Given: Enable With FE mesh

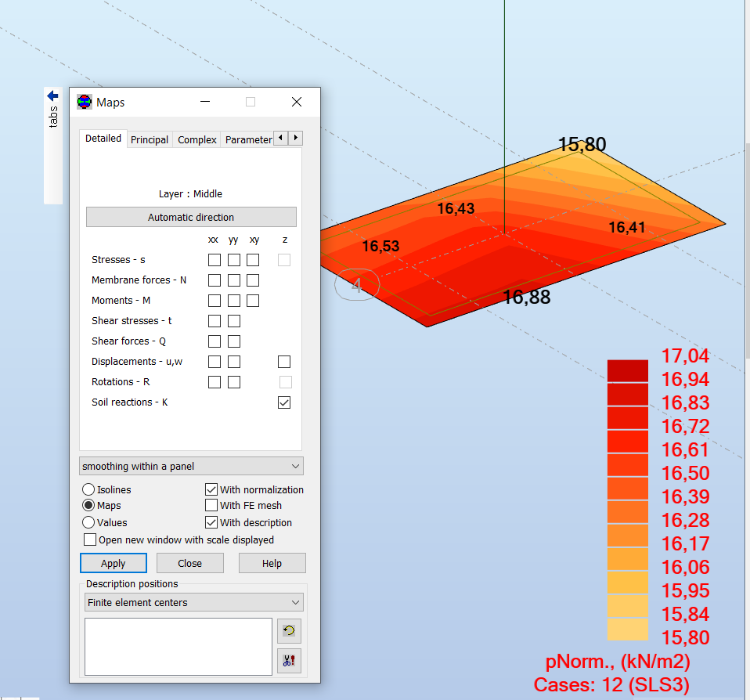Looking at the screenshot, I should pos(211,505).
